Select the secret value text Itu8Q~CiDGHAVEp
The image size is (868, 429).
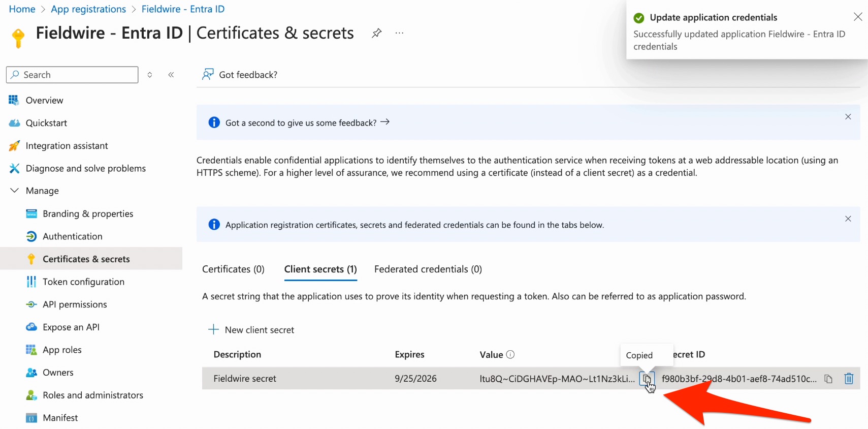coord(557,379)
